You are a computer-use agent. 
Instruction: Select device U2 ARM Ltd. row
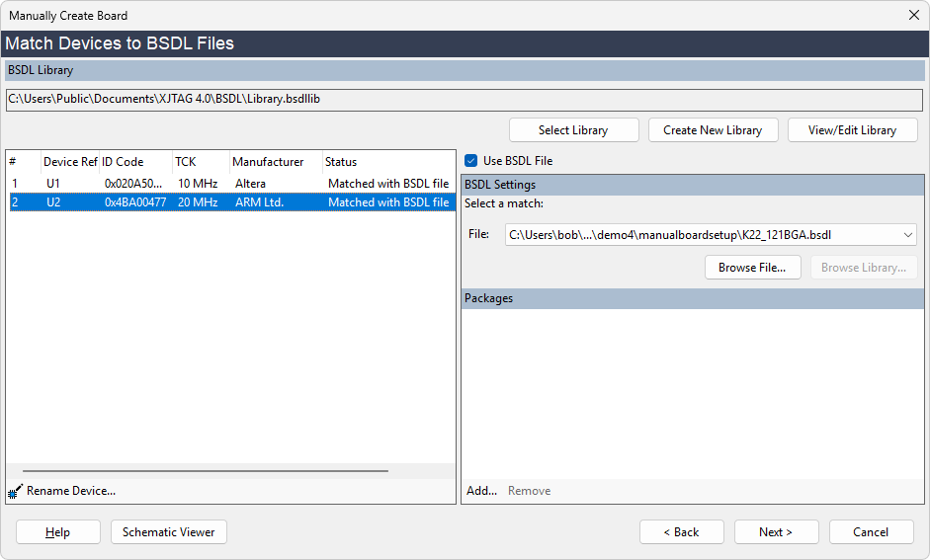pos(229,202)
